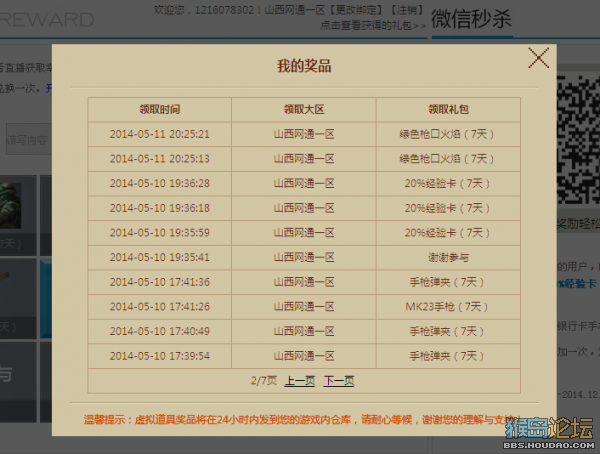
Task: Select the 2014-05-10 17:40:49 time cell
Action: tap(160, 331)
